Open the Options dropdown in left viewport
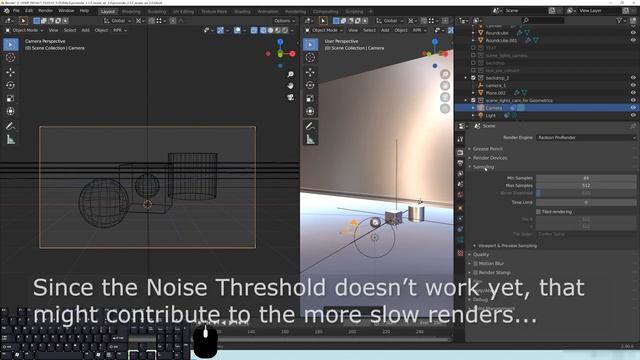Screen dimensions: 640x360 284,20
